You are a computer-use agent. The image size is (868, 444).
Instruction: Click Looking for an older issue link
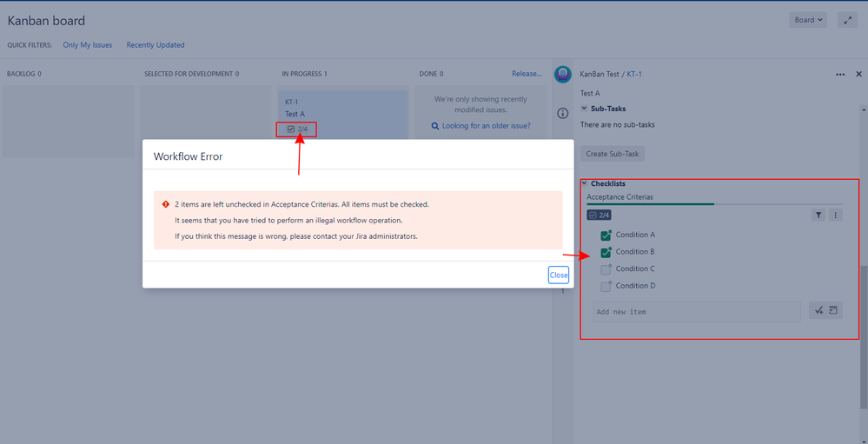(486, 126)
